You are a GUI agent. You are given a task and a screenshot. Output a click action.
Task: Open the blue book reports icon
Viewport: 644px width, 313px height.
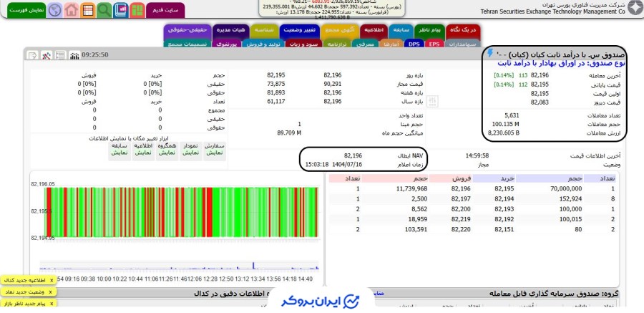tap(121, 10)
